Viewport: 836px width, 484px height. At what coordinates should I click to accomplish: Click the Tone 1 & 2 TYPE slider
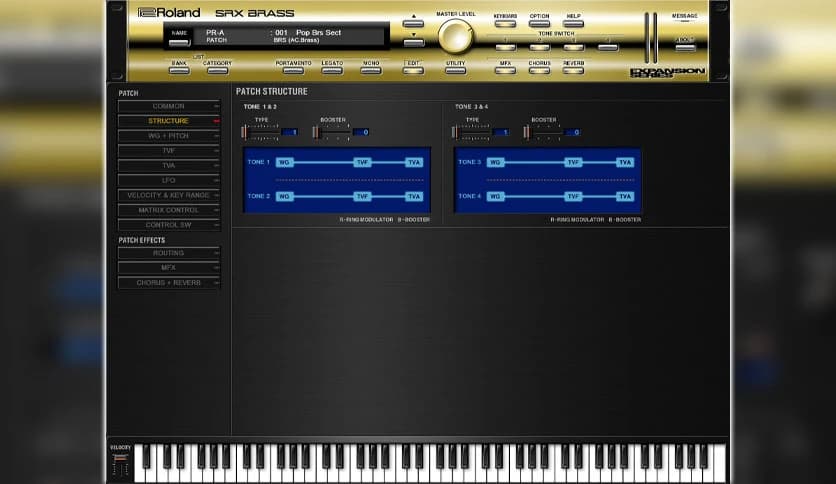(260, 132)
